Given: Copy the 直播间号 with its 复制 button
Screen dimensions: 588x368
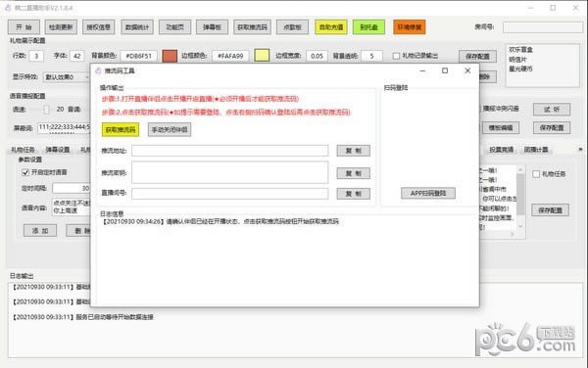Looking at the screenshot, I should coord(353,194).
